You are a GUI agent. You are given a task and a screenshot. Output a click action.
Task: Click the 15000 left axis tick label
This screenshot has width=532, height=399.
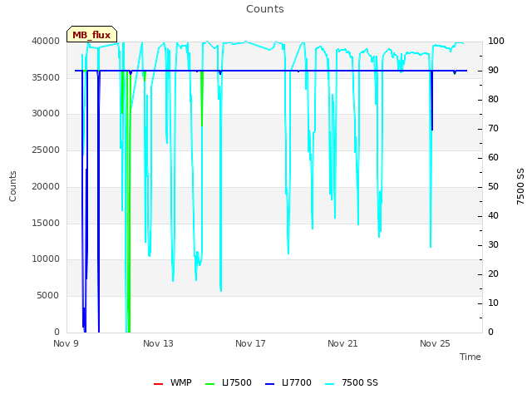pyautogui.click(x=46, y=224)
